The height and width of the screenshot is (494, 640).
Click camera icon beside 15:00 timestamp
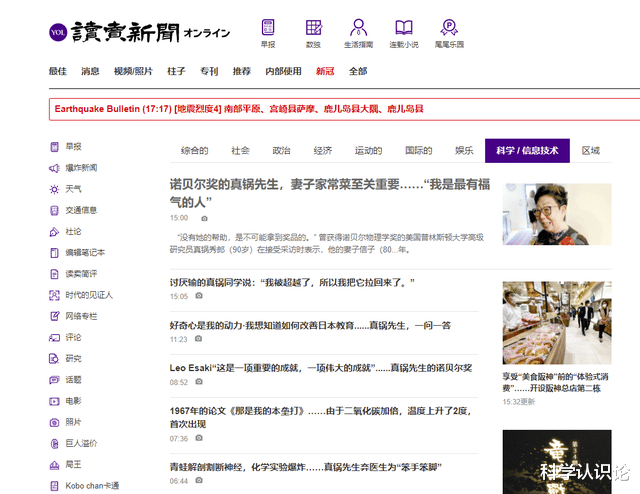pyautogui.click(x=204, y=218)
